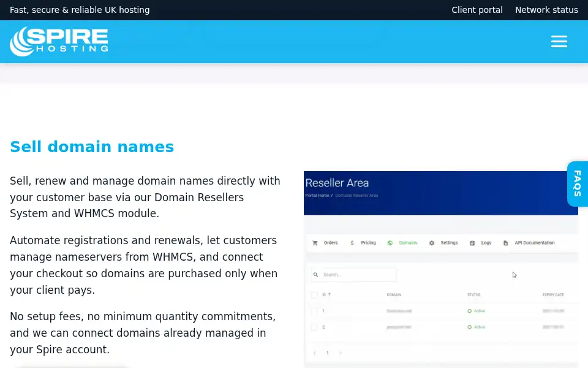Open the Client portal link
The height and width of the screenshot is (368, 588).
tap(477, 10)
